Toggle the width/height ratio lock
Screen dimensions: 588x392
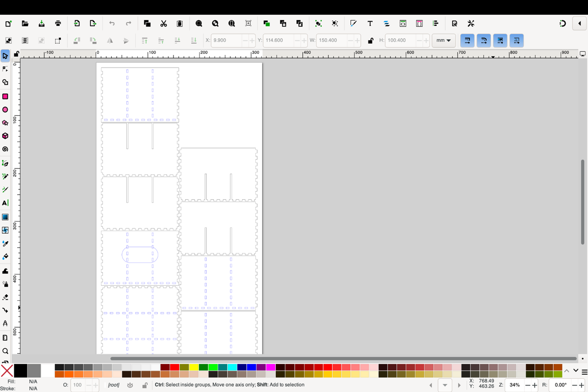click(x=370, y=41)
